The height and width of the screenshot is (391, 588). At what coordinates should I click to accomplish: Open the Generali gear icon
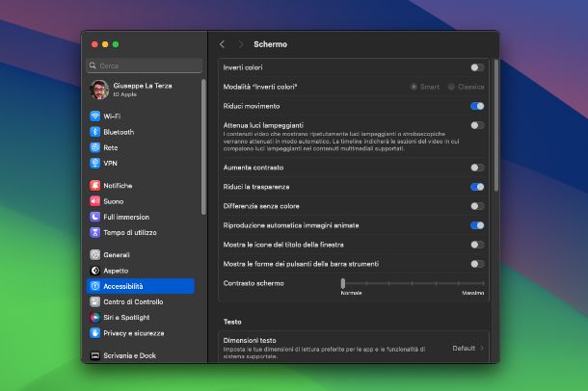(95, 254)
